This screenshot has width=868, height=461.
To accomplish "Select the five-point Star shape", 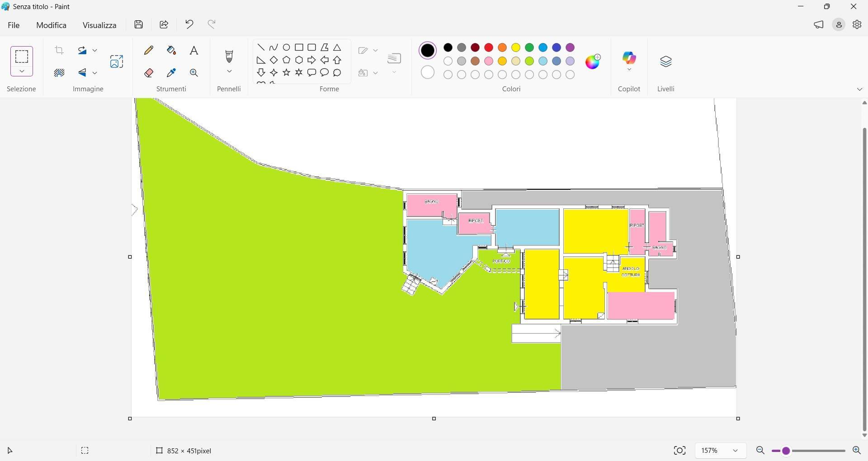I will click(x=287, y=73).
